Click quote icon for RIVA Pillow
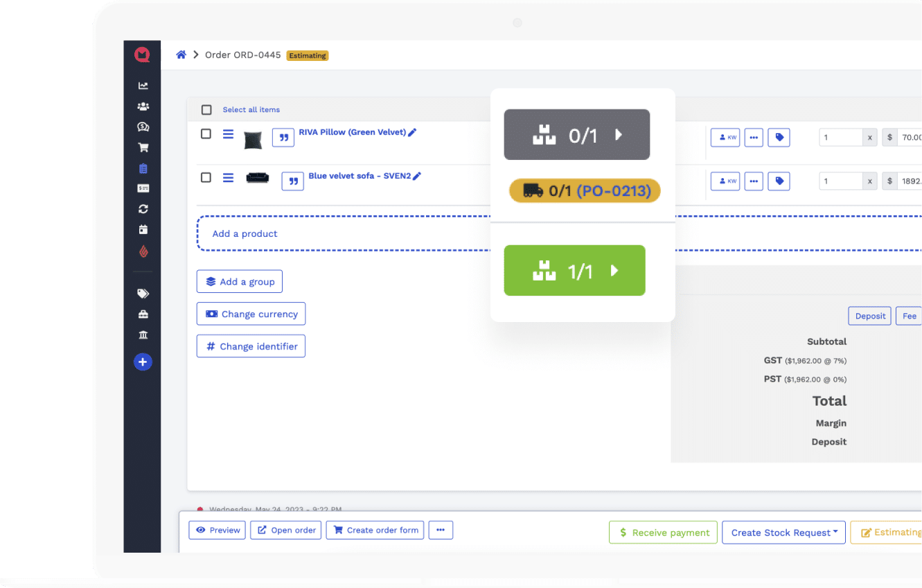 (283, 137)
